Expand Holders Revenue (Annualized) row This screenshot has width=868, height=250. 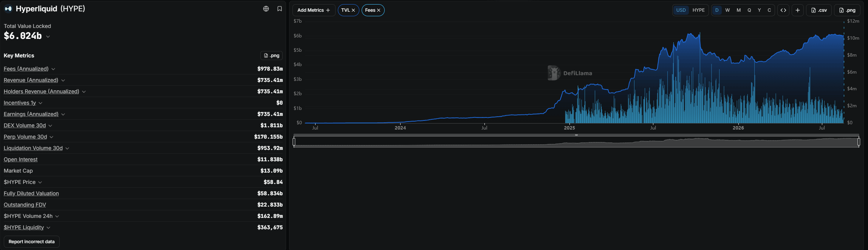point(84,92)
